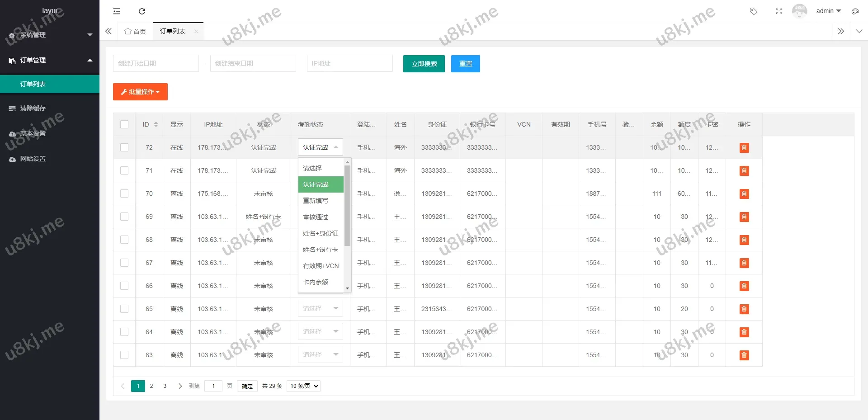Viewport: 868px width, 420px height.
Task: Click the trash icon for order 65
Action: coord(744,309)
